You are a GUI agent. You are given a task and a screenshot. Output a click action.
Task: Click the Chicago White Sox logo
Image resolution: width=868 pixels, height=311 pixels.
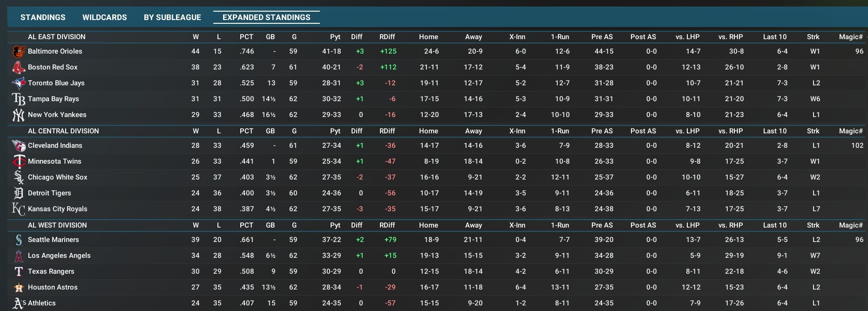[19, 177]
